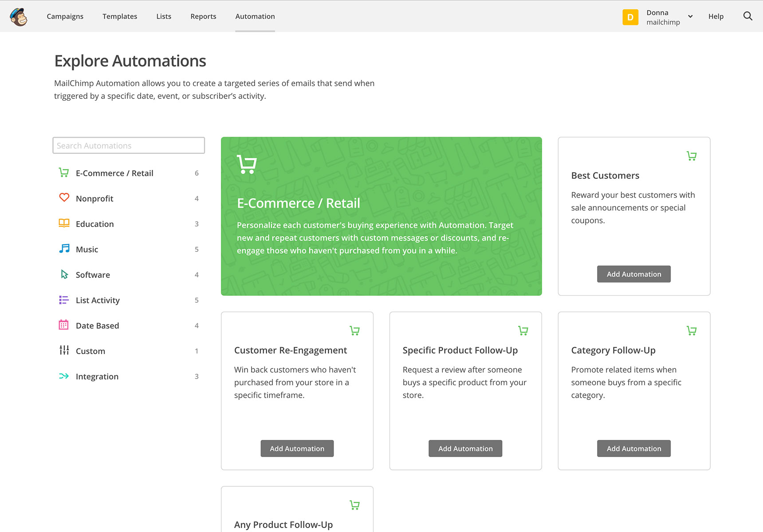Click cart icon on Category Follow-Up card
Screen dimensions: 763x532
pyautogui.click(x=691, y=331)
